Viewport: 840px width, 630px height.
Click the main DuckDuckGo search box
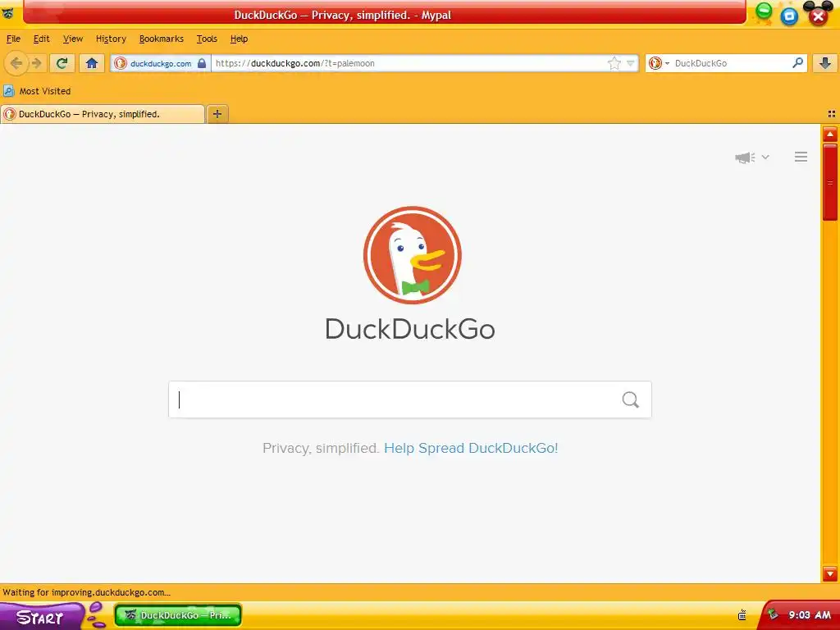pyautogui.click(x=410, y=399)
